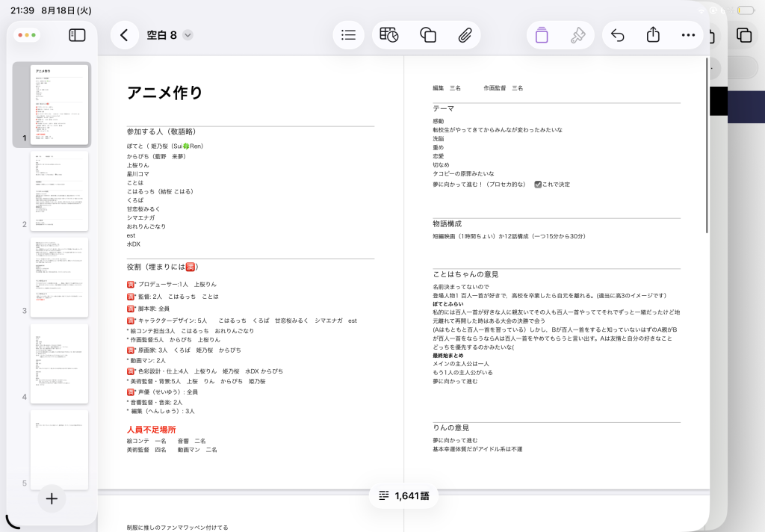The width and height of the screenshot is (765, 532).
Task: Select page 2 thumbnail
Action: 59,191
